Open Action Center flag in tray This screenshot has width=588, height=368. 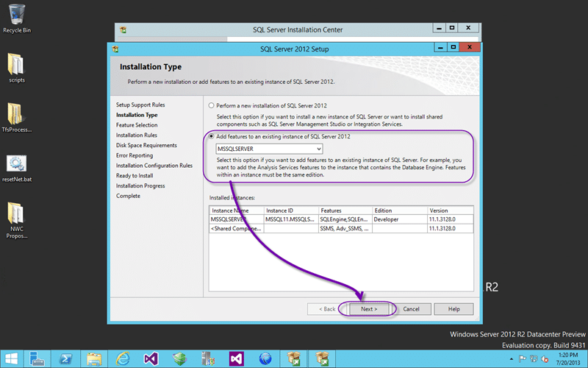click(x=523, y=359)
